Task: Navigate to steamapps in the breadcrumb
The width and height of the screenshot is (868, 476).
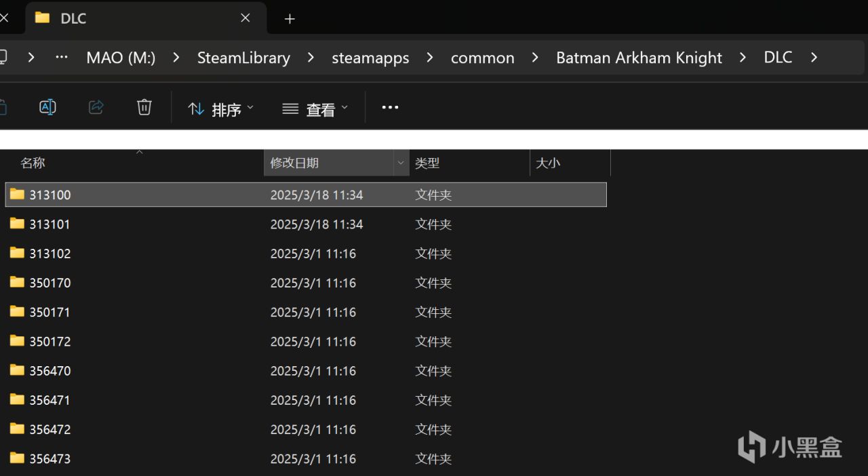Action: 370,58
